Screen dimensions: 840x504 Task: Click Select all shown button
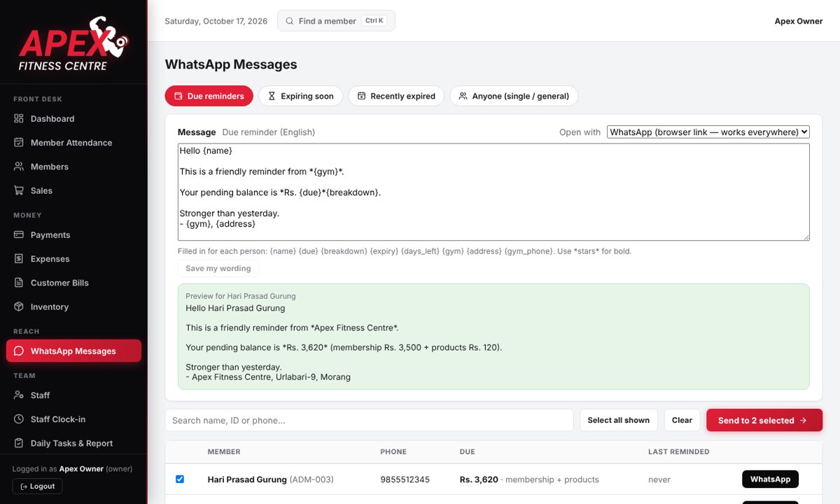[619, 420]
